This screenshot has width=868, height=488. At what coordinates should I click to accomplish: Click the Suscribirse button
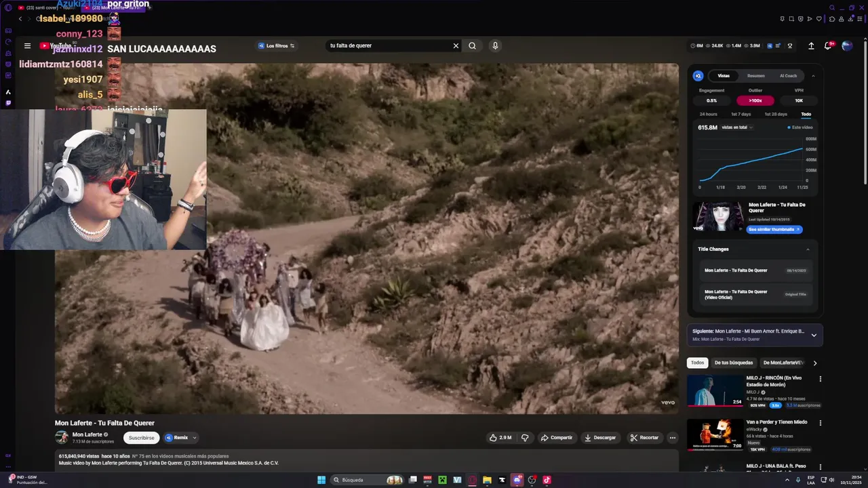pos(142,438)
